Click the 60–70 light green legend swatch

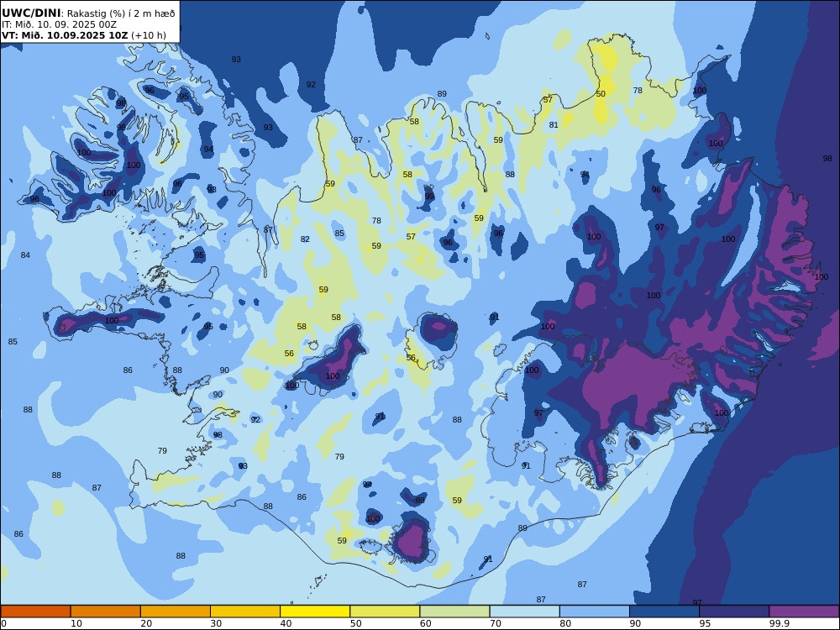tap(454, 612)
